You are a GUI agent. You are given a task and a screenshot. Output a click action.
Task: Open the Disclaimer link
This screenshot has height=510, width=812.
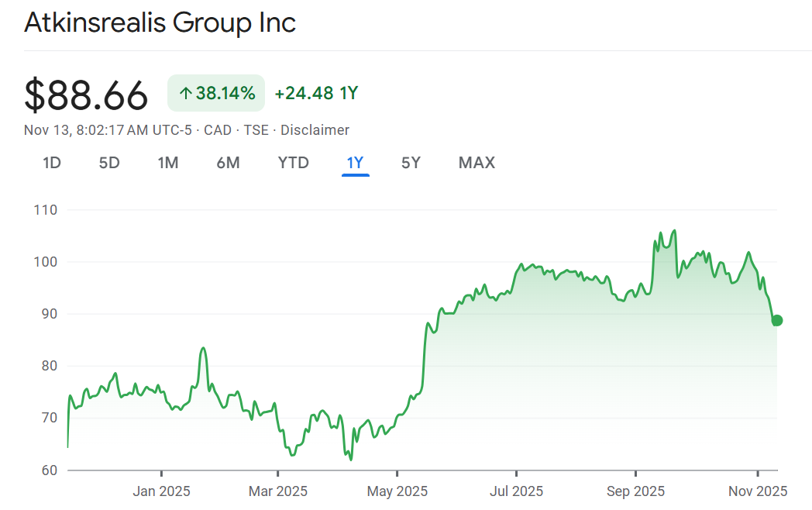click(x=315, y=130)
